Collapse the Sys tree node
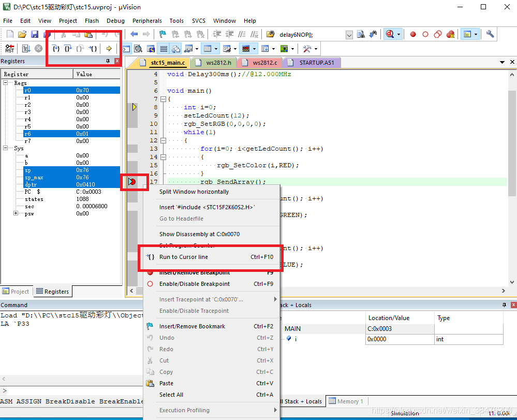The image size is (517, 420). [x=6, y=148]
